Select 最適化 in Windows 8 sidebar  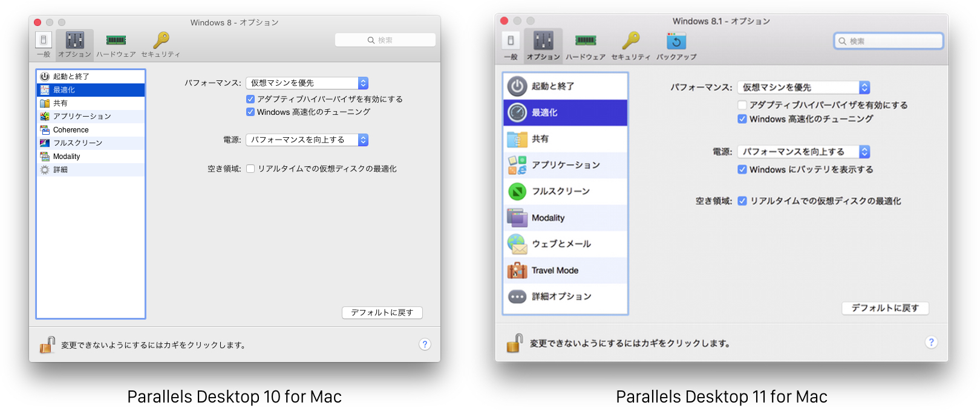pyautogui.click(x=91, y=90)
